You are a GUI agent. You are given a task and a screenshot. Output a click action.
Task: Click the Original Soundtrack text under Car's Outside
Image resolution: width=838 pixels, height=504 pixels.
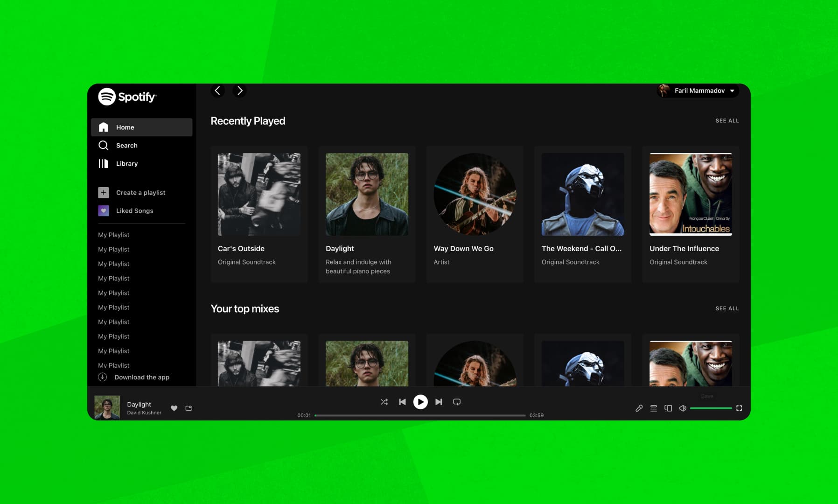[247, 262]
